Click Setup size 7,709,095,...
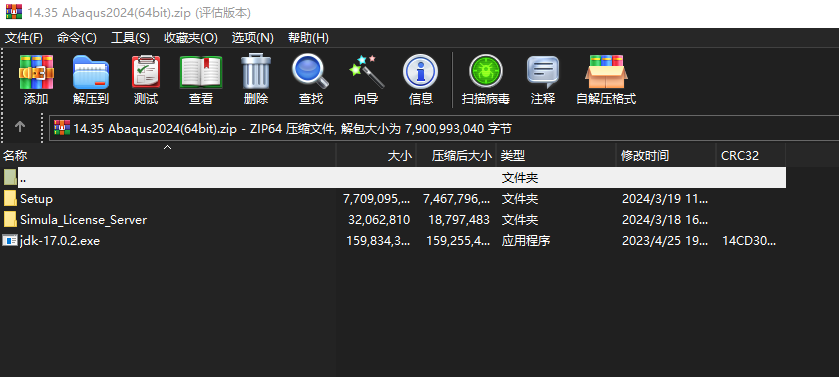 pos(377,198)
